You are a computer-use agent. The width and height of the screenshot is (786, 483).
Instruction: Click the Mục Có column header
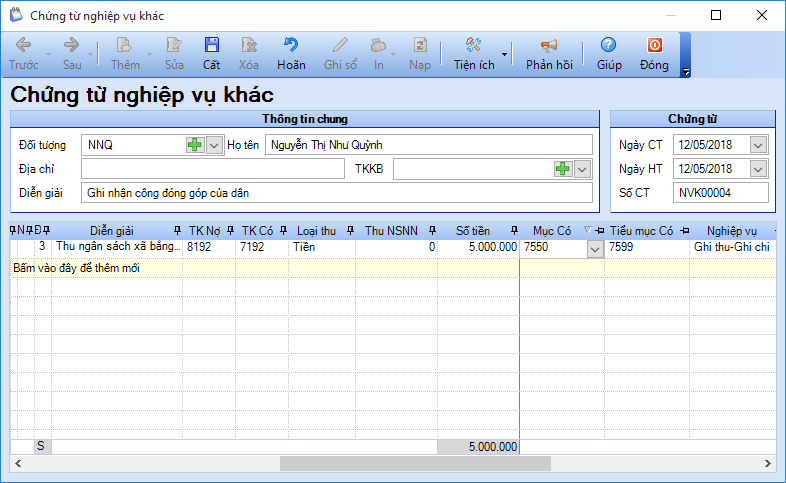point(552,231)
